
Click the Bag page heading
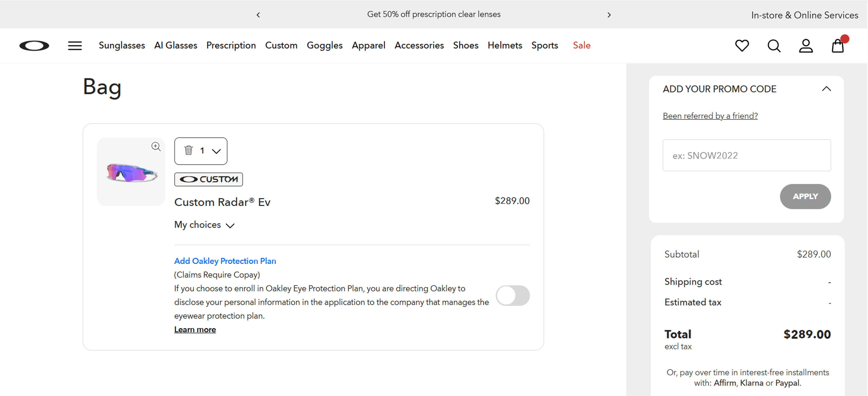point(102,87)
